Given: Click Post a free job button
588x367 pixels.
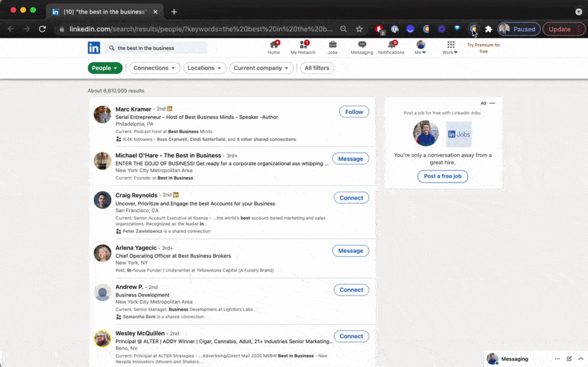Looking at the screenshot, I should tap(443, 176).
